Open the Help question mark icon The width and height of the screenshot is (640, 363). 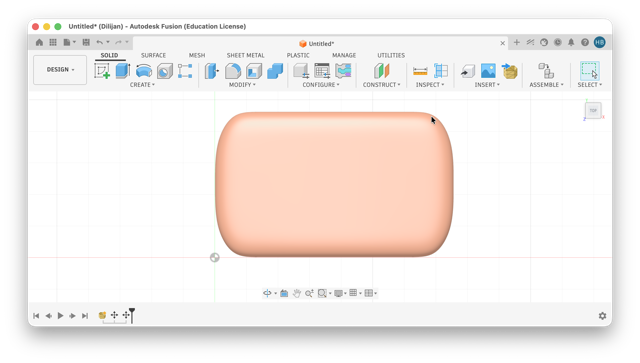point(585,42)
